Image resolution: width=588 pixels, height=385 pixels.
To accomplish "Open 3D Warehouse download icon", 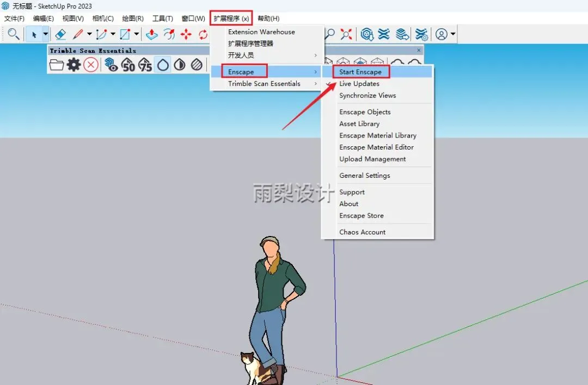I will [x=367, y=34].
